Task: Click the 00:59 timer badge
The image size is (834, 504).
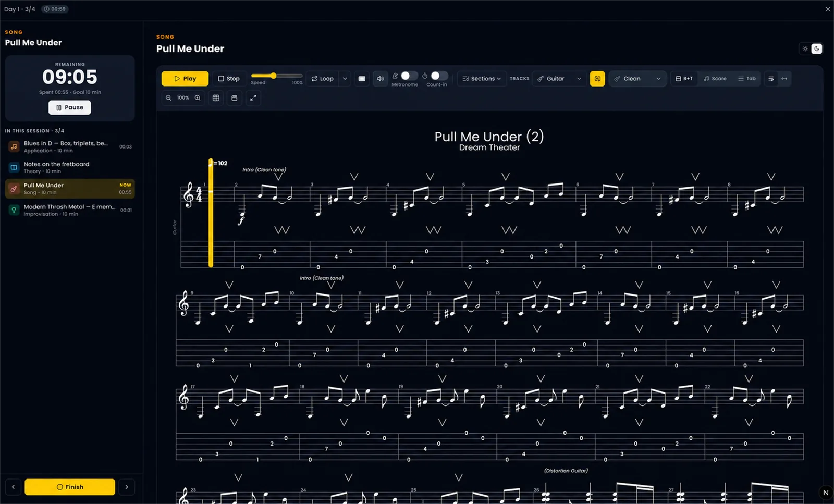Action: click(55, 9)
